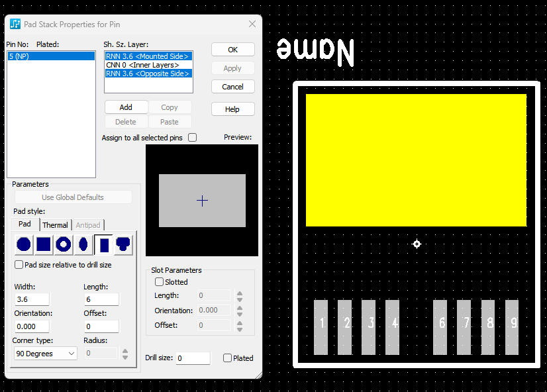The image size is (547, 392).
Task: Enable Assign to all selected pins
Action: click(193, 138)
